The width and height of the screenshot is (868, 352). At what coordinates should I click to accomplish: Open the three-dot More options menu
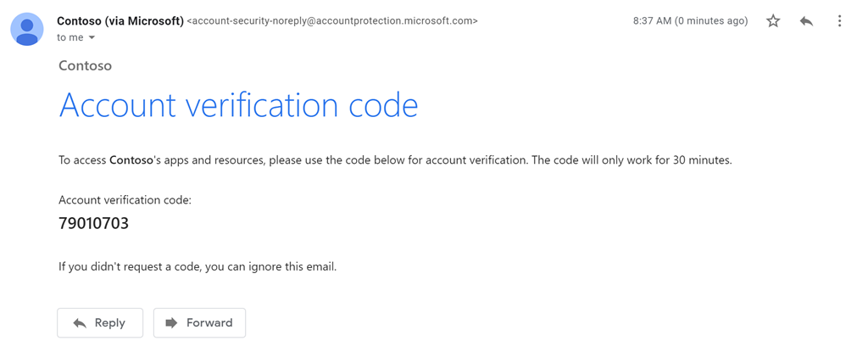tap(839, 21)
